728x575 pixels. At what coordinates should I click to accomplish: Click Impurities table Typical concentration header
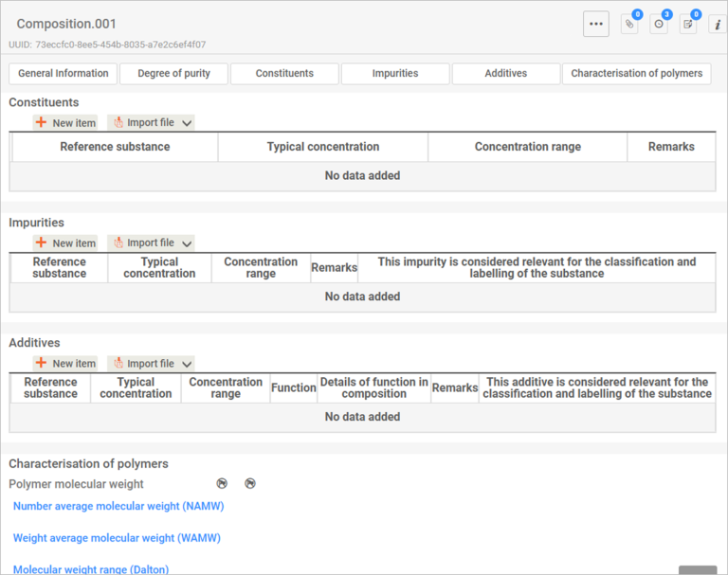point(159,268)
